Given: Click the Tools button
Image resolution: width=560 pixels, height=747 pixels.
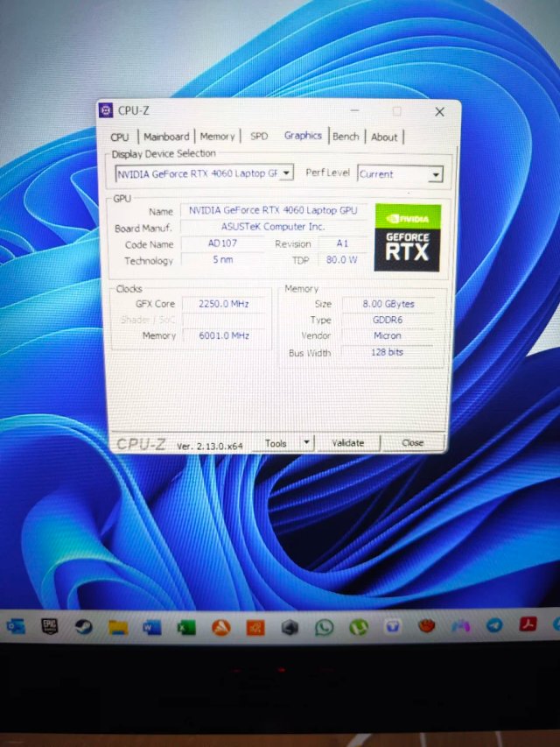Looking at the screenshot, I should (x=276, y=443).
